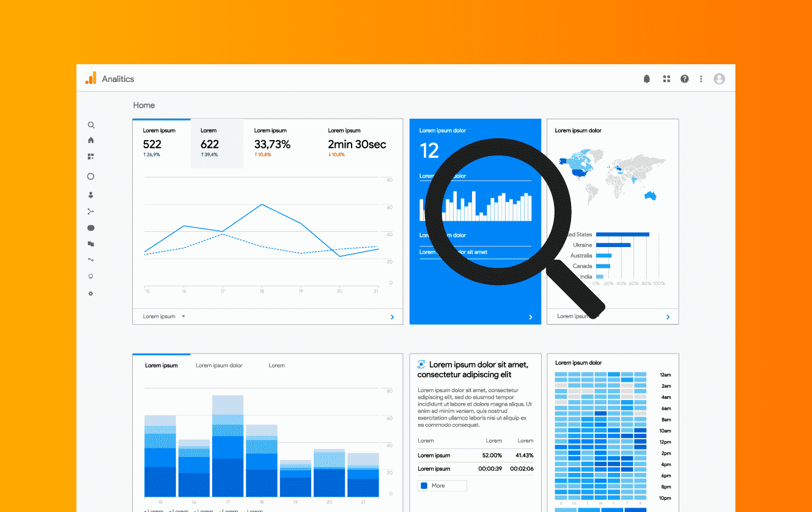Image resolution: width=812 pixels, height=512 pixels.
Task: Click the help question mark icon
Action: (x=685, y=79)
